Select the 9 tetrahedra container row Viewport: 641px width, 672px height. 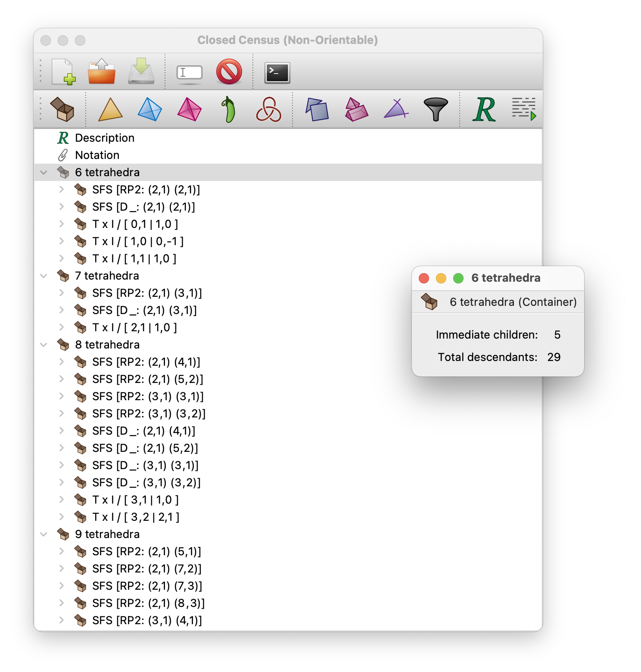pos(107,534)
